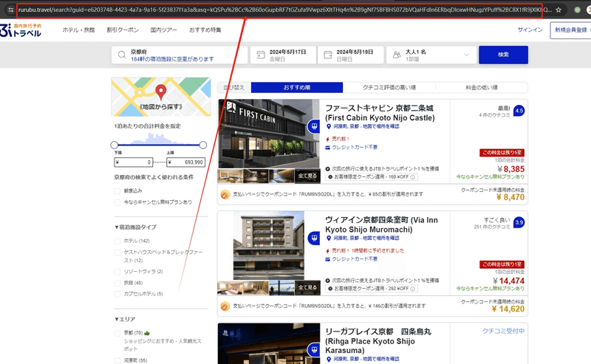Click Via Inn orange coupon code icon
The height and width of the screenshot is (364, 591).
[x=225, y=306]
